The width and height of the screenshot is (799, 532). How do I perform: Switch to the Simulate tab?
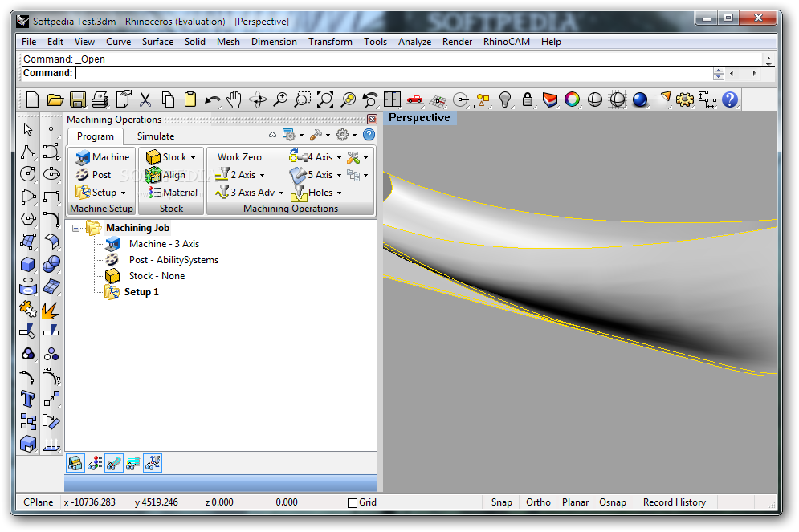pos(156,136)
